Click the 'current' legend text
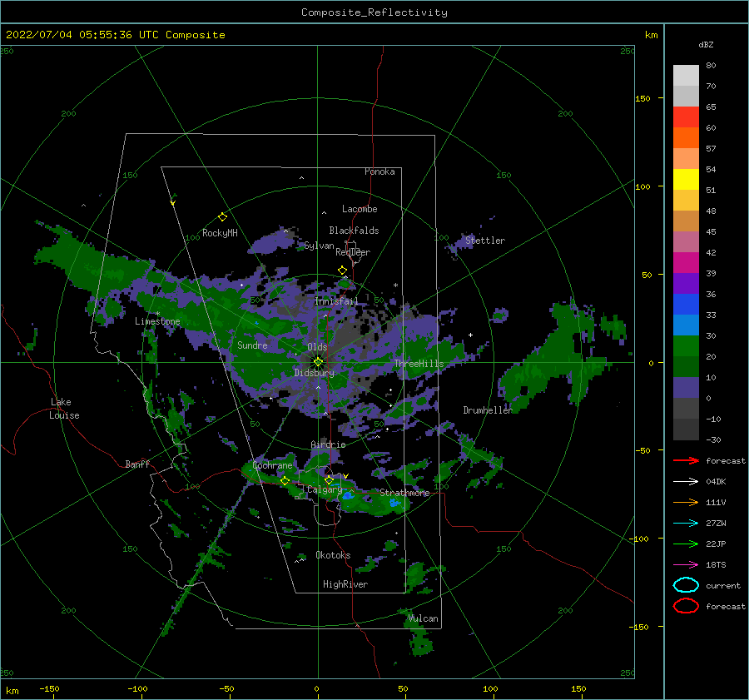Screen dimensions: 749x700 pos(723,585)
